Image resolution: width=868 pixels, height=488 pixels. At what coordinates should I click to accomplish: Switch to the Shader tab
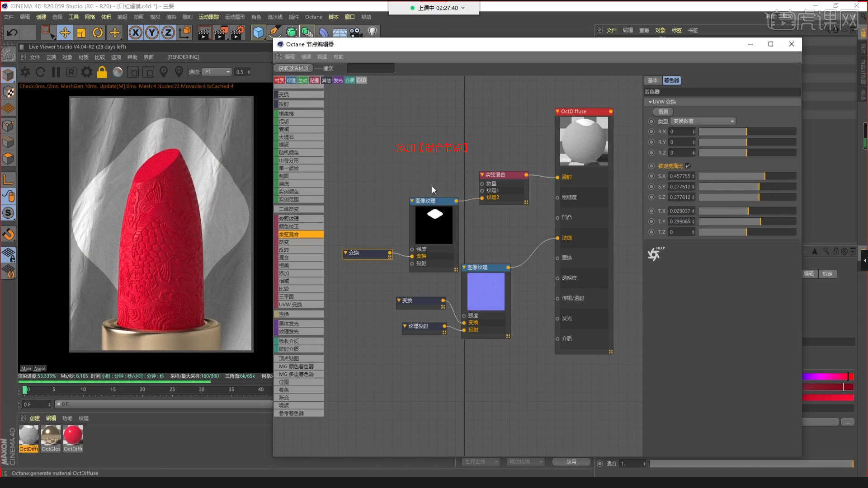671,80
